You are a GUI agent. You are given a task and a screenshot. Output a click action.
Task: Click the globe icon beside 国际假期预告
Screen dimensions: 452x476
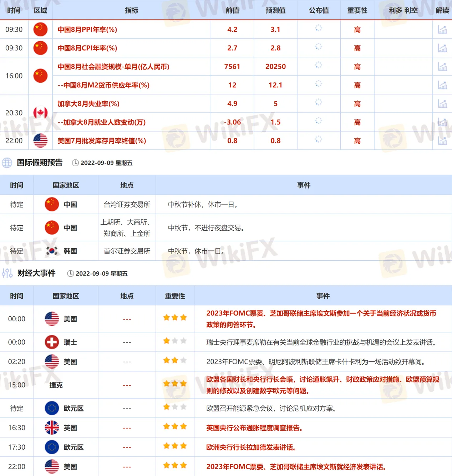pos(7,163)
